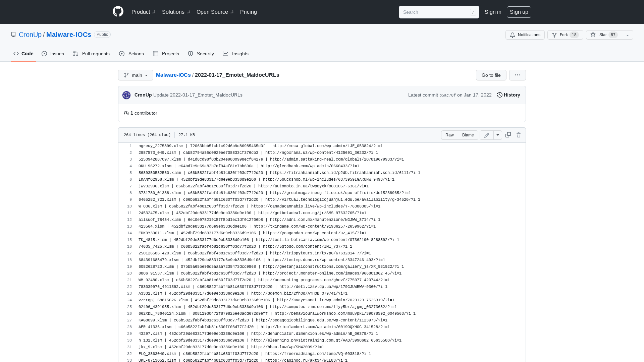The width and height of the screenshot is (644, 362).
Task: Click line text starting TK_4815.xlsm
Action: click(x=269, y=240)
